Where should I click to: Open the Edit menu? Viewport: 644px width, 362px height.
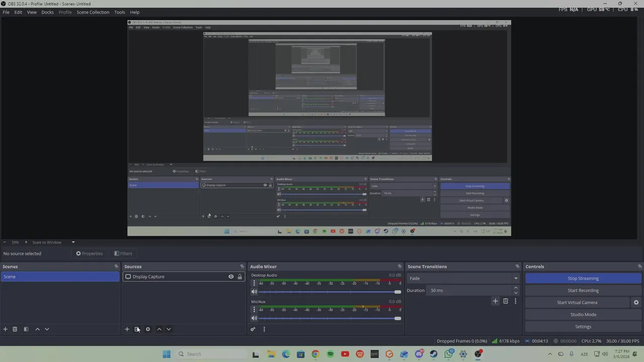(18, 12)
